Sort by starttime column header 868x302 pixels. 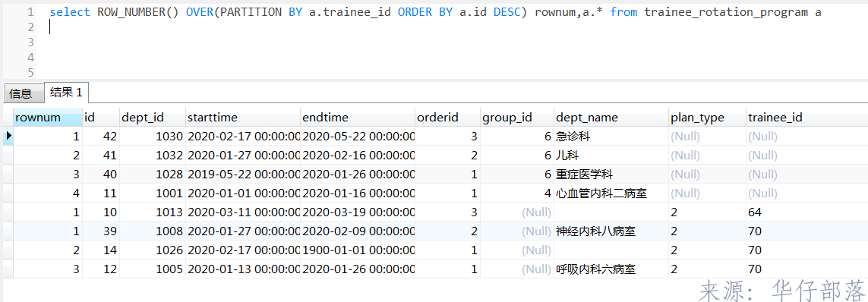(242, 118)
